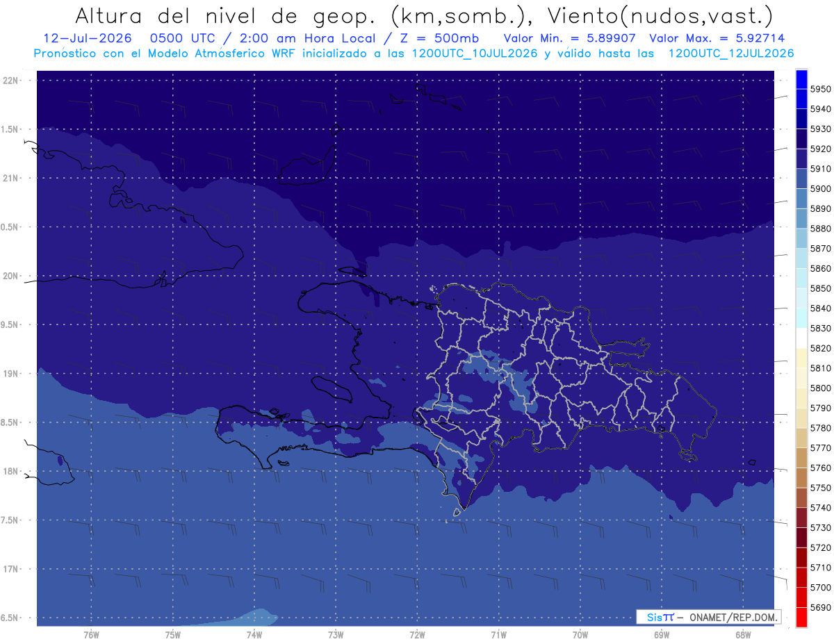This screenshot has width=834, height=644.
Task: Click the "1200UTC_12JUL2026" valid-until time
Action: click(730, 53)
